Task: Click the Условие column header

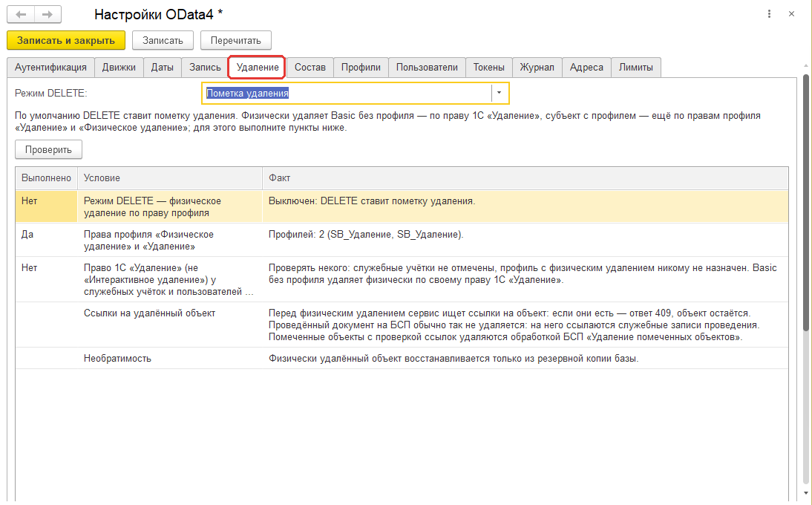Action: coord(170,178)
